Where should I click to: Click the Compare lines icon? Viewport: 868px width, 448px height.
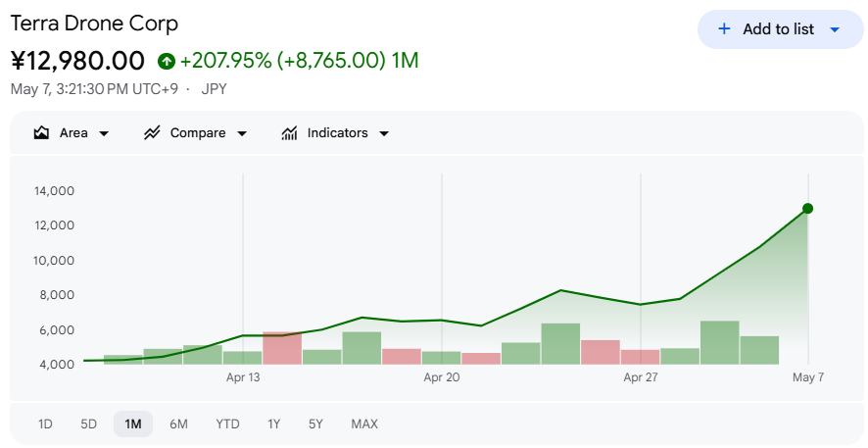(152, 133)
